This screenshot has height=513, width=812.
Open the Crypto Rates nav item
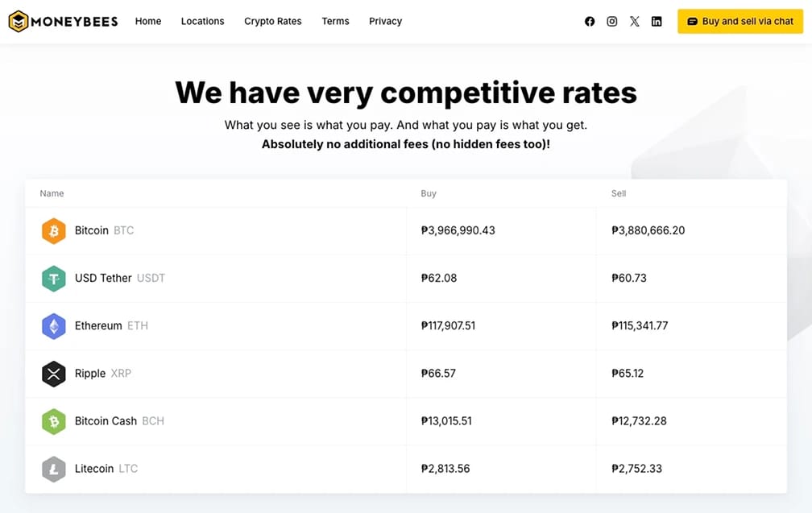273,21
